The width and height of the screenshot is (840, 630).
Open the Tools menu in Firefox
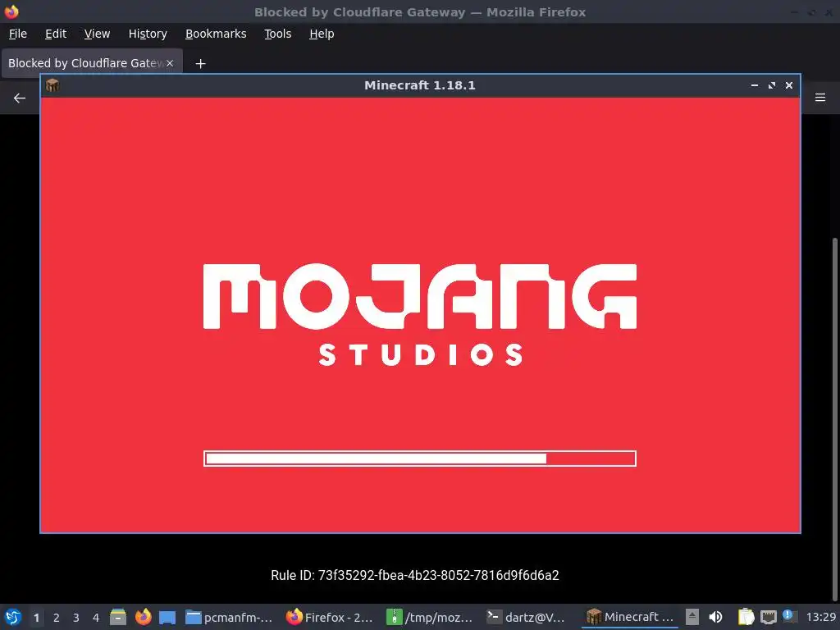pyautogui.click(x=277, y=34)
